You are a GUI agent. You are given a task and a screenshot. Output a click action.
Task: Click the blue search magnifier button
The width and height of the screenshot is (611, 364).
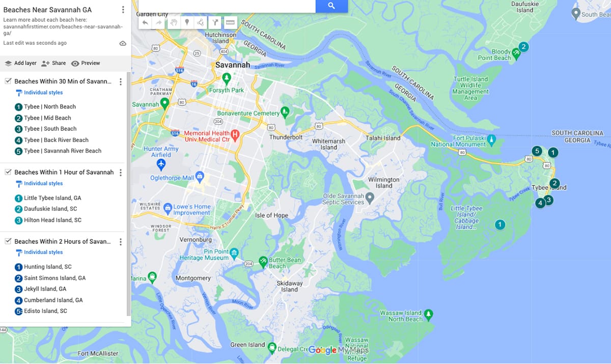point(331,6)
